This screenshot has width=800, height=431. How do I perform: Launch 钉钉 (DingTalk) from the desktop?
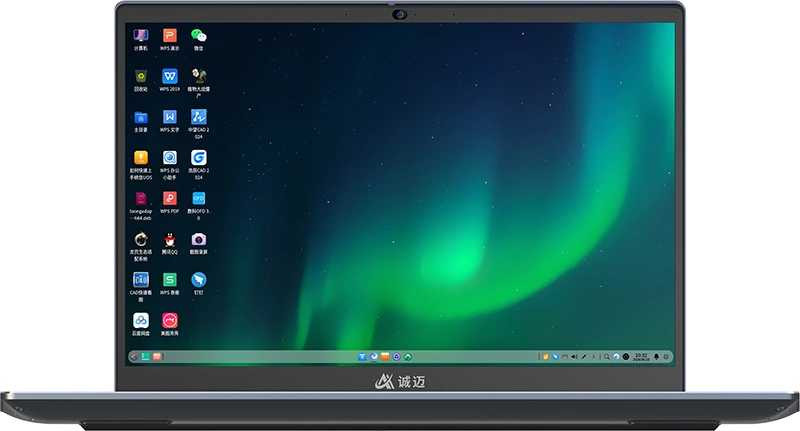[x=199, y=280]
